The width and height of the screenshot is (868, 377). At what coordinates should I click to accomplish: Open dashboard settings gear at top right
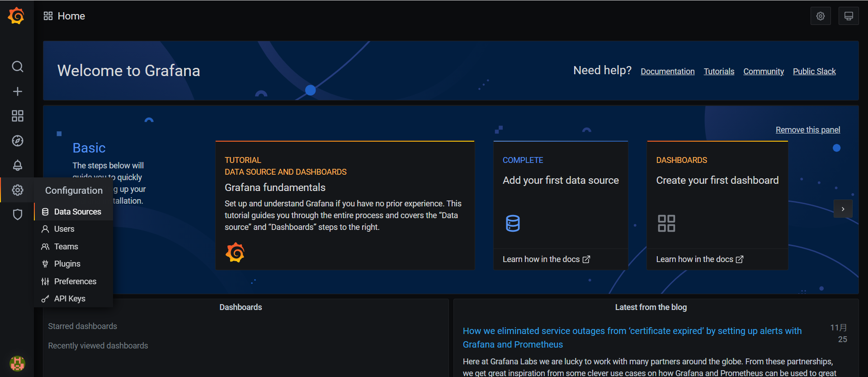pos(821,16)
